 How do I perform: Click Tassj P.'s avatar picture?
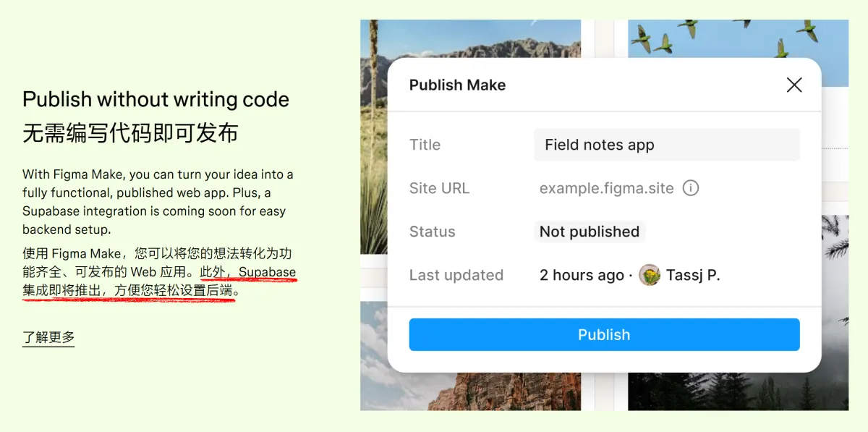tap(650, 275)
